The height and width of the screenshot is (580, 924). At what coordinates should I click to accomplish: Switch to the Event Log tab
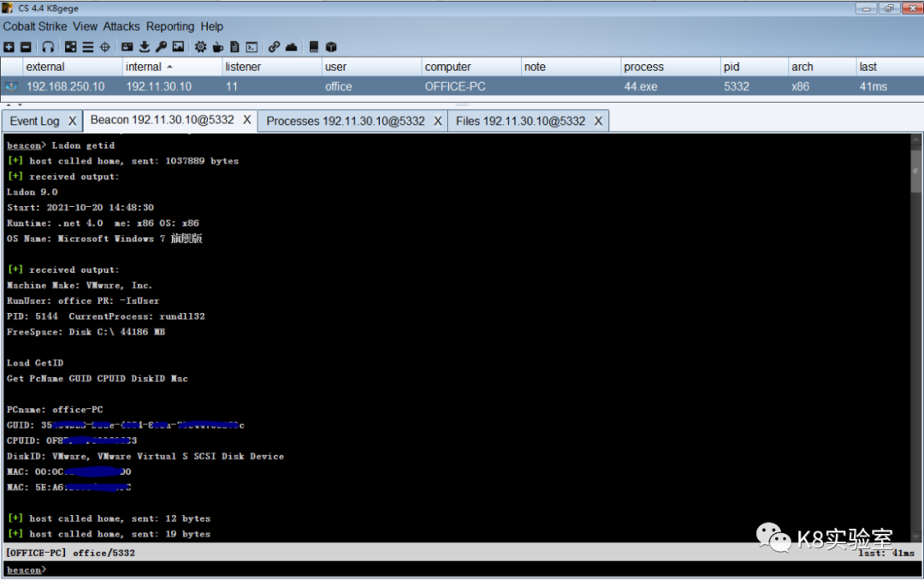(35, 121)
